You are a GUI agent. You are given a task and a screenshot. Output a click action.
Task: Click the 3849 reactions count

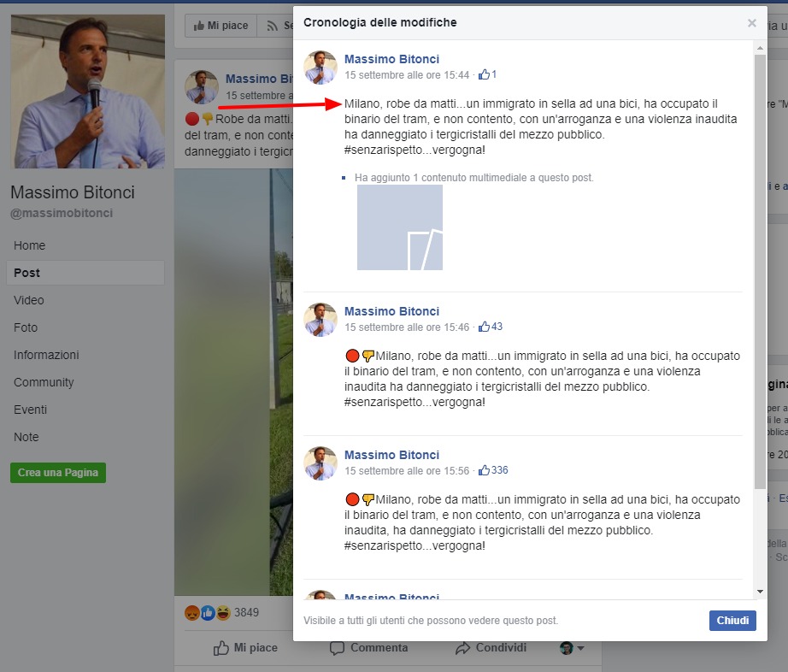pos(246,613)
